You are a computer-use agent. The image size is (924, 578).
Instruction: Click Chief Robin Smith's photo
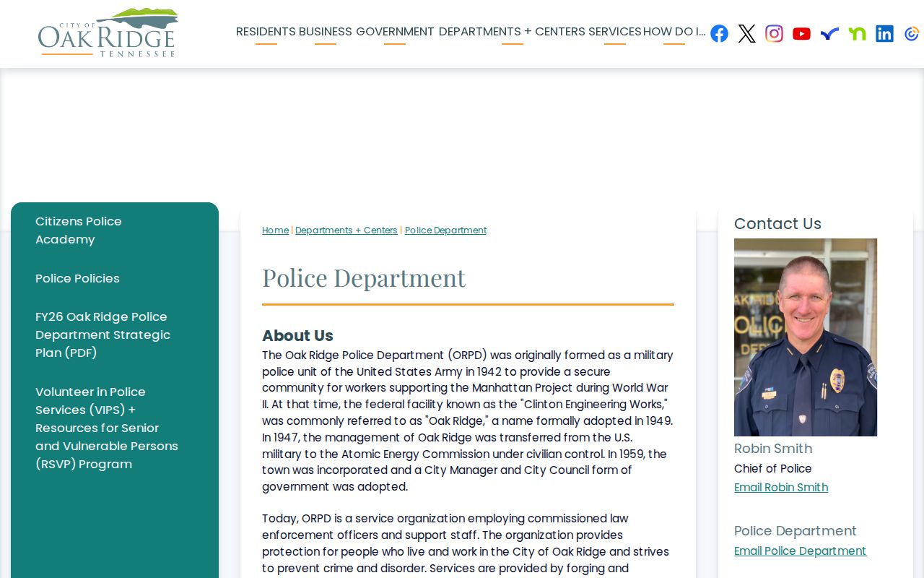(806, 337)
